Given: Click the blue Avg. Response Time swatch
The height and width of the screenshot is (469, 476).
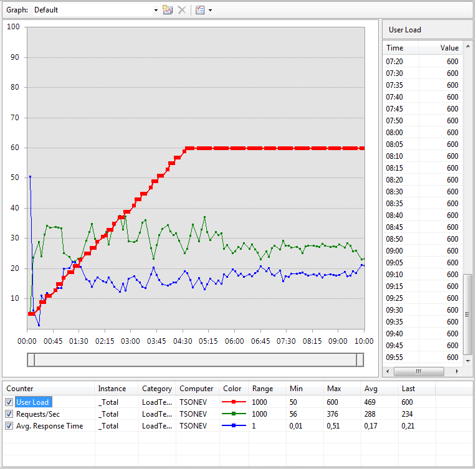Looking at the screenshot, I should pos(234,425).
